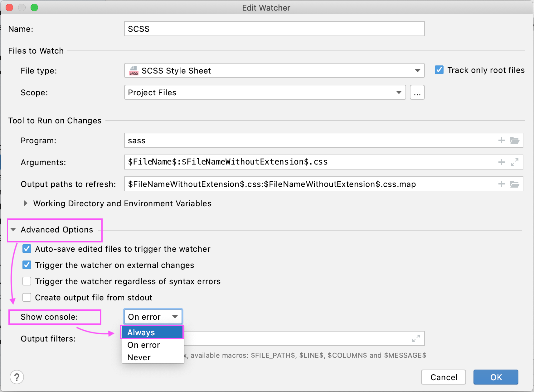Click the Cancel button
The image size is (534, 392).
(x=443, y=377)
